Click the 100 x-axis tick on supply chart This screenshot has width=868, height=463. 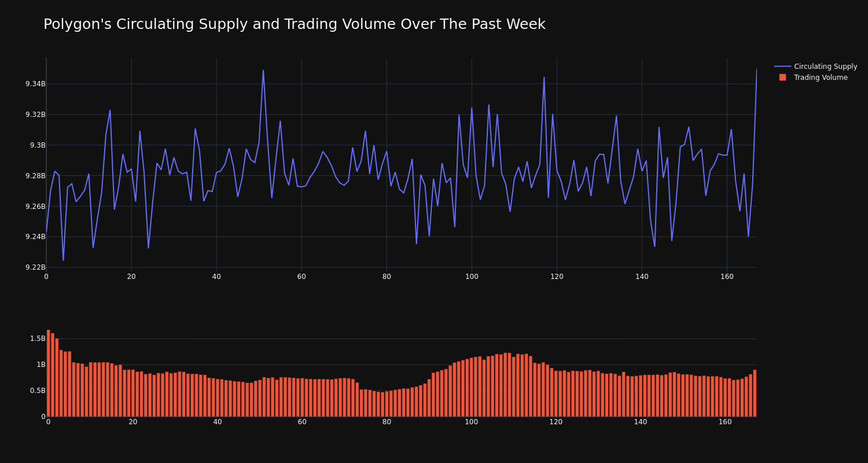(x=472, y=277)
